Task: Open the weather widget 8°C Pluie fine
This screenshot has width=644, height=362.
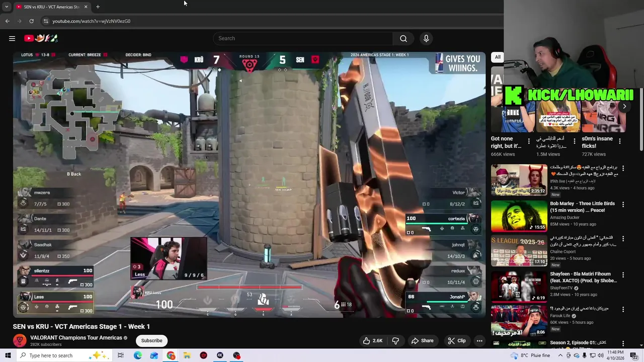Action: (x=530, y=355)
